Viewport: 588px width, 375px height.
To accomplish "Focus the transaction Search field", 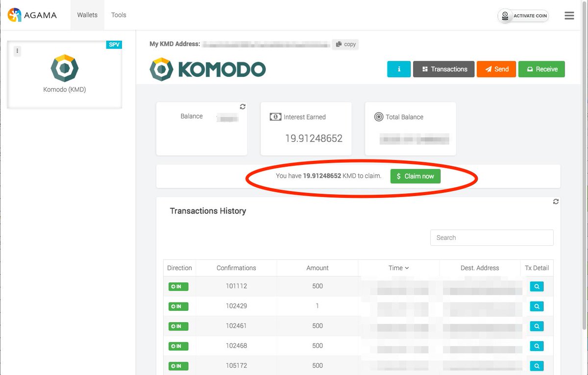I will click(492, 237).
